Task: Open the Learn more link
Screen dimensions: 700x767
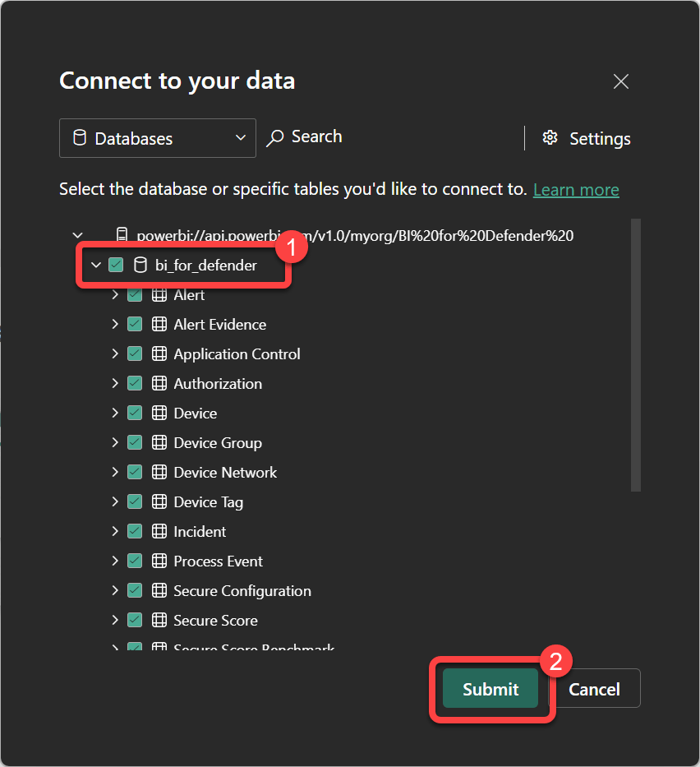Action: 576,189
